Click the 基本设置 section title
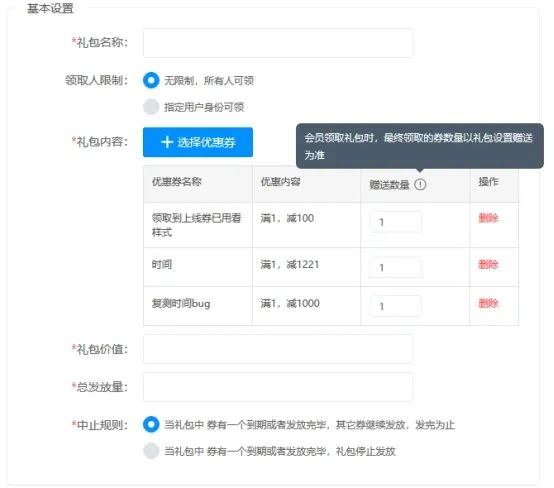 point(50,8)
